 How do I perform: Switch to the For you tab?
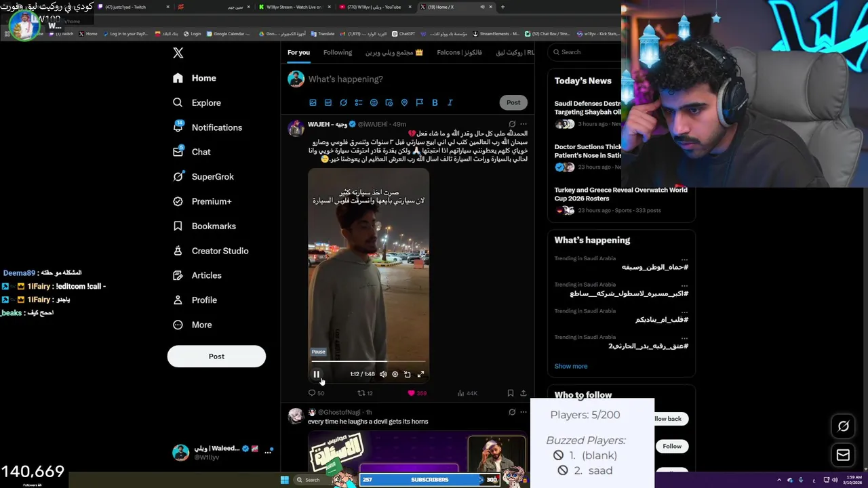coord(298,52)
